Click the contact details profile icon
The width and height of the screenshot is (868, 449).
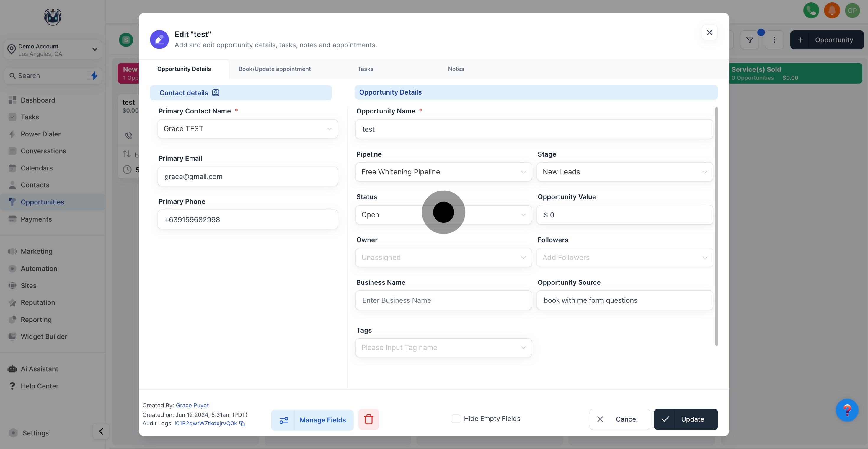pyautogui.click(x=216, y=93)
